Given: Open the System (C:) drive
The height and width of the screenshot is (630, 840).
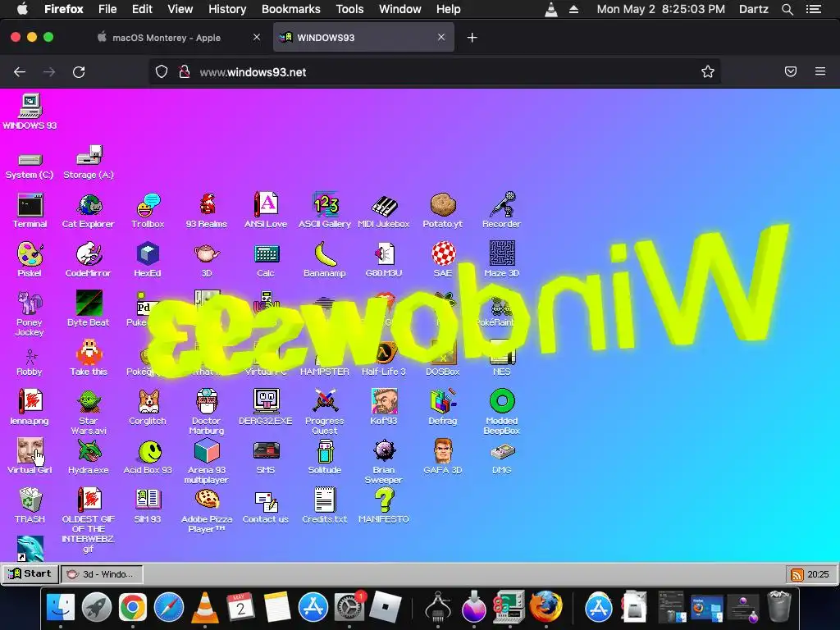Looking at the screenshot, I should pos(30,159).
